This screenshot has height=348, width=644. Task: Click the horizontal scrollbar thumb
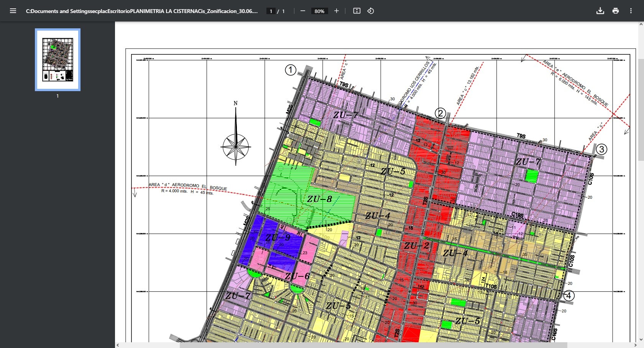point(373,345)
